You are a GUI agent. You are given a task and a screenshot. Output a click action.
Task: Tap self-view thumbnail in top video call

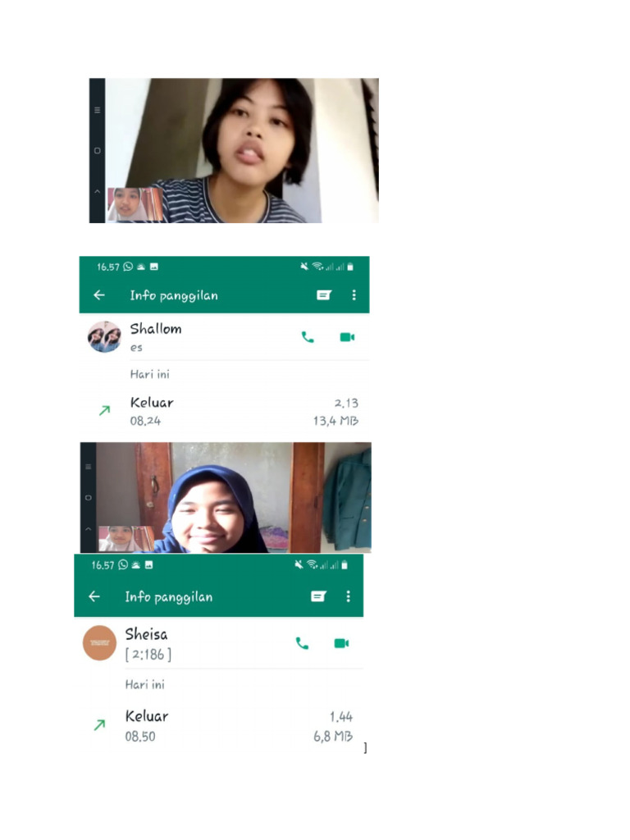pyautogui.click(x=135, y=204)
